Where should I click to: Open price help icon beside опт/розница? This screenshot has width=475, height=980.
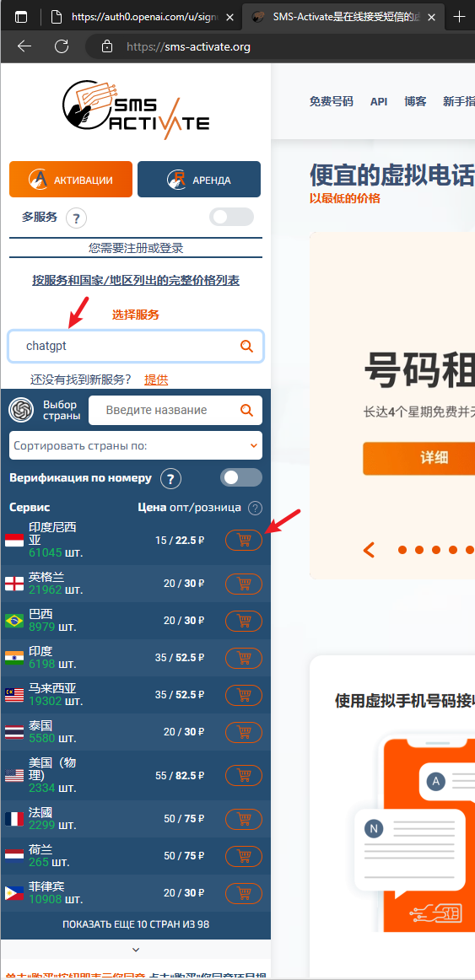click(255, 508)
